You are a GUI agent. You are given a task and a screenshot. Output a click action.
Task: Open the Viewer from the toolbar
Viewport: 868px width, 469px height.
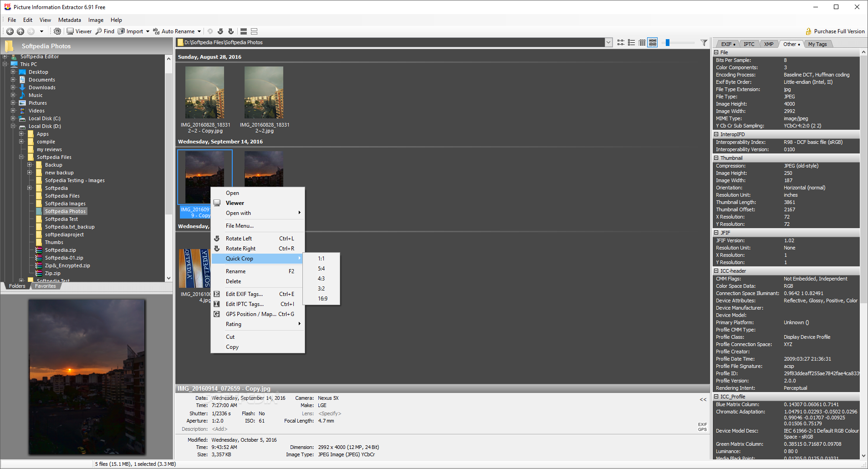click(79, 31)
